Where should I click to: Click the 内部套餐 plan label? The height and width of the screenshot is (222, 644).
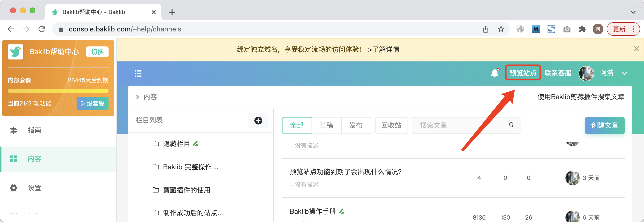[x=19, y=80]
